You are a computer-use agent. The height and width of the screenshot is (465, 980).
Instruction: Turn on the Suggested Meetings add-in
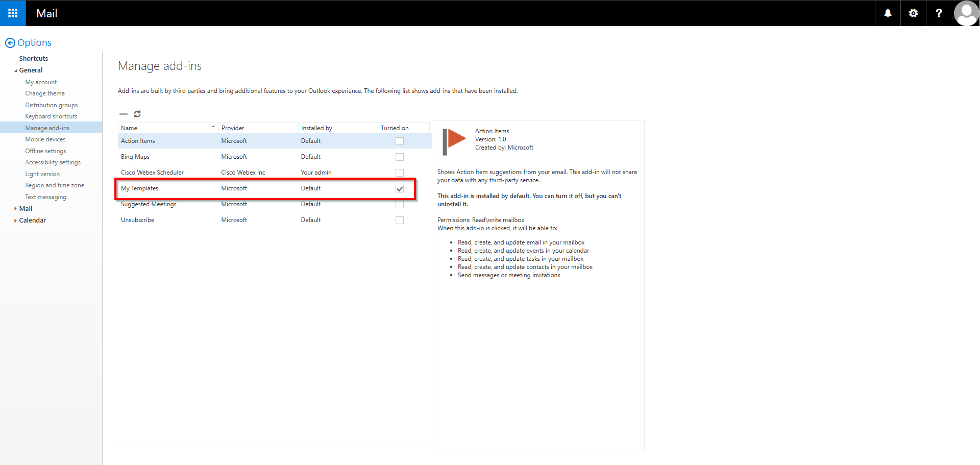click(x=400, y=204)
